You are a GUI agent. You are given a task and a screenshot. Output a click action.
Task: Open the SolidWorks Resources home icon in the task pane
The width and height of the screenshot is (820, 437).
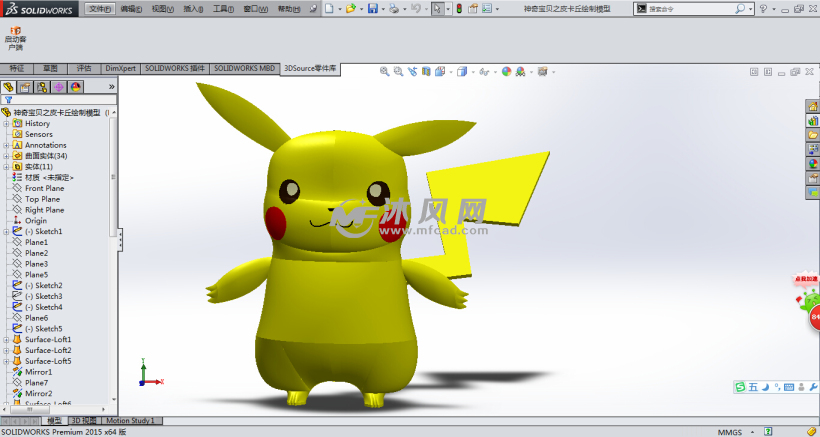click(x=813, y=107)
